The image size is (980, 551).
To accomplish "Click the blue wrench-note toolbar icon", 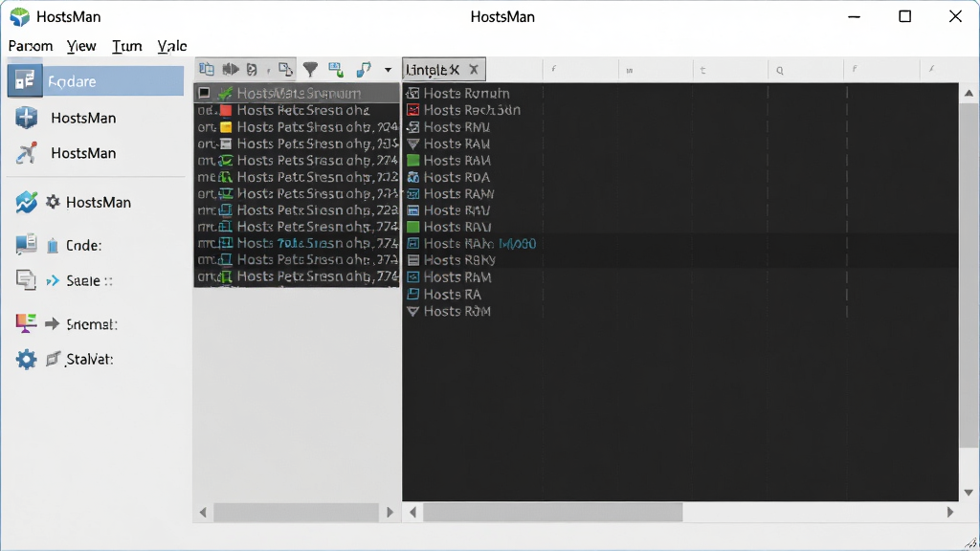I will click(364, 69).
